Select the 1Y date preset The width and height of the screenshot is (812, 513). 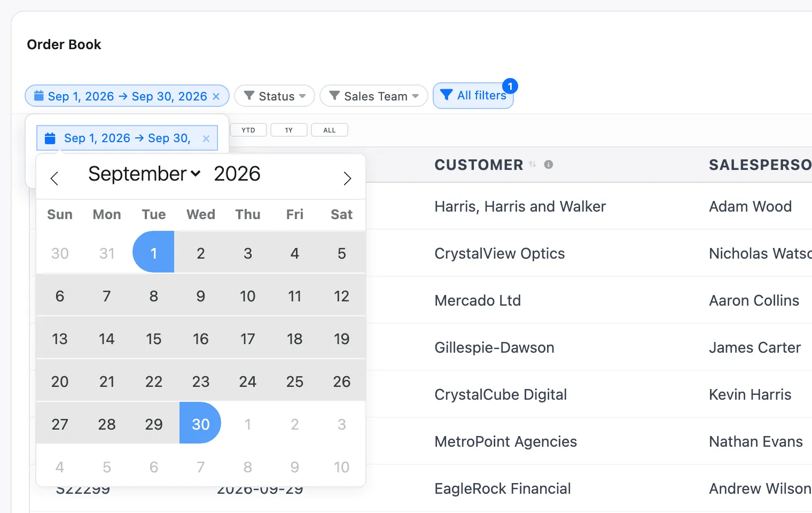click(289, 130)
